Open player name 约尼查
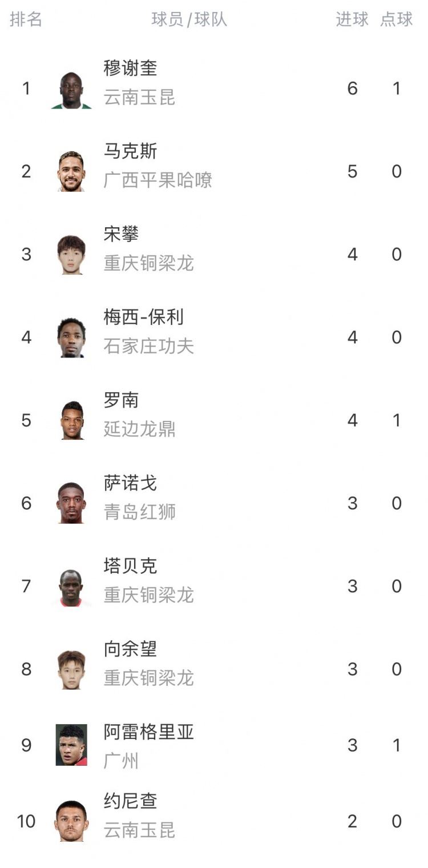The image size is (428, 868). [x=130, y=801]
